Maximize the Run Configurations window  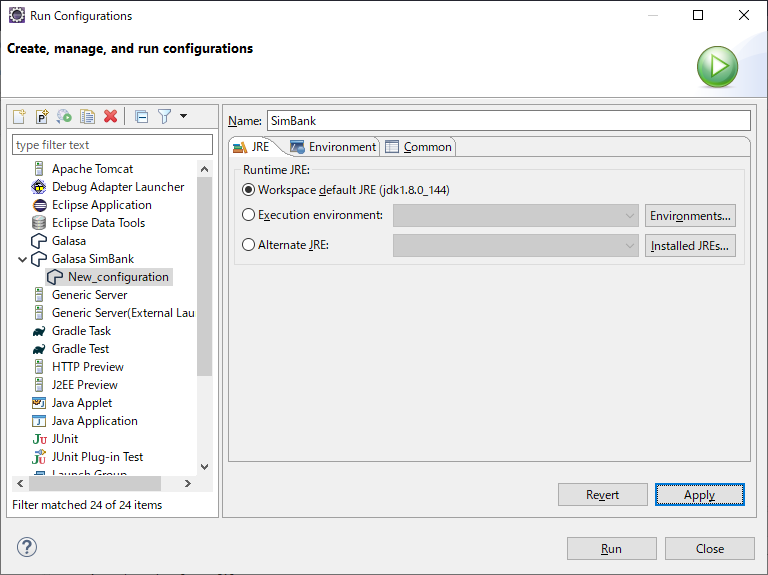point(698,15)
